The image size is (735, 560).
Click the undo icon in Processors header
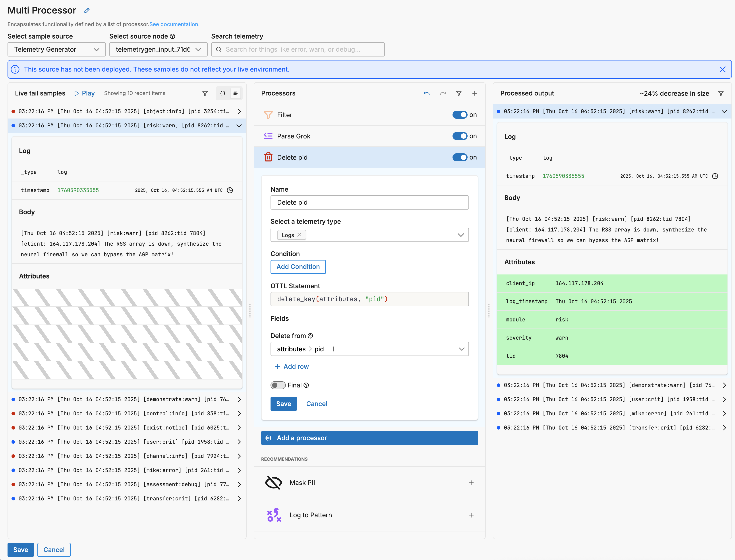pos(426,94)
